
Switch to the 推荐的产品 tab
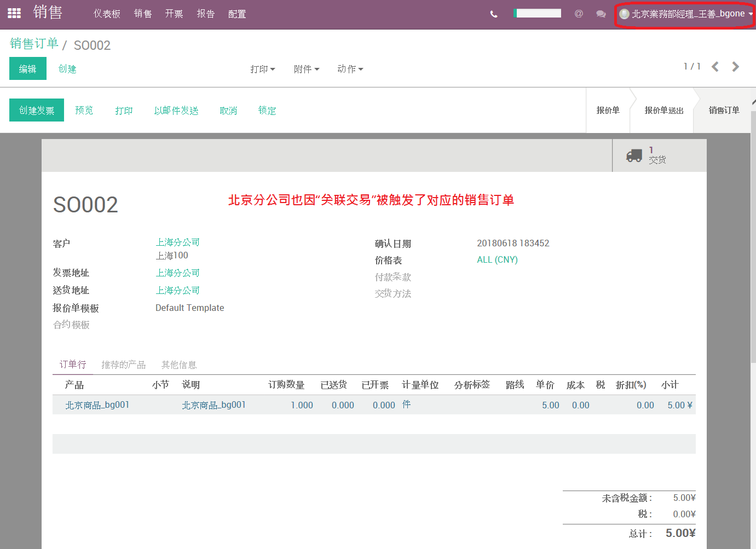pyautogui.click(x=124, y=365)
